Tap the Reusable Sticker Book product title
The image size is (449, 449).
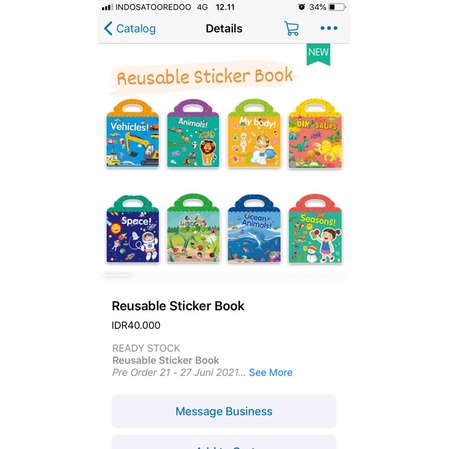[x=178, y=306]
